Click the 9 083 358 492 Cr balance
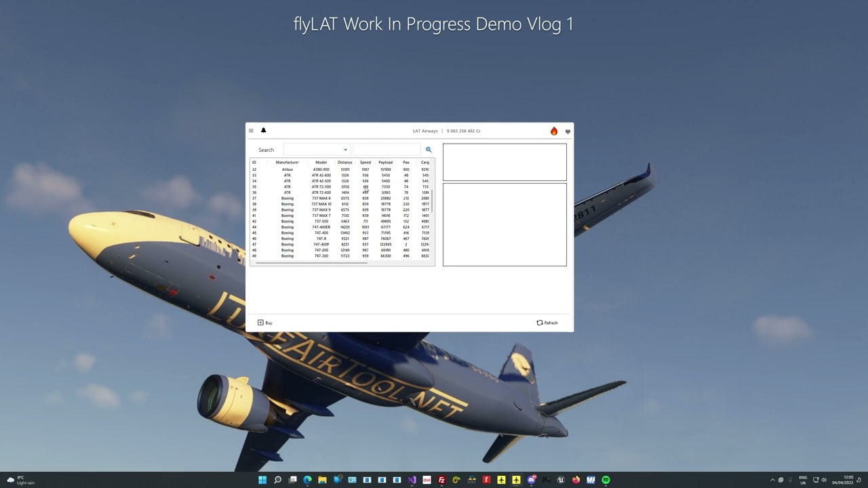The height and width of the screenshot is (488, 868). 464,131
